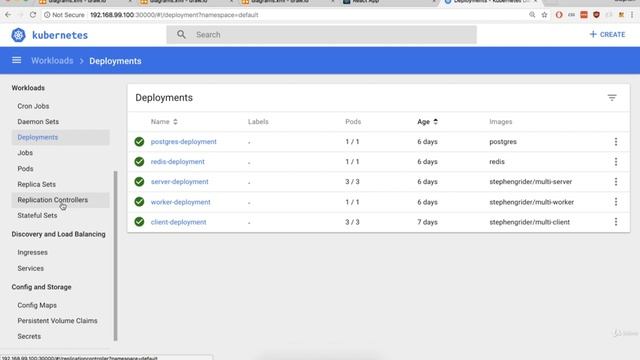Click the Labels column header

[258, 122]
